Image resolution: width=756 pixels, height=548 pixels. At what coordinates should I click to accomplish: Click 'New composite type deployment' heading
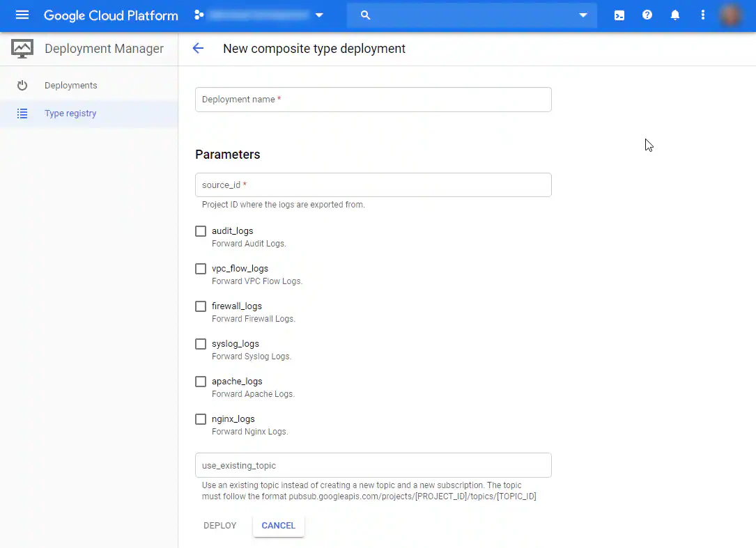coord(314,49)
